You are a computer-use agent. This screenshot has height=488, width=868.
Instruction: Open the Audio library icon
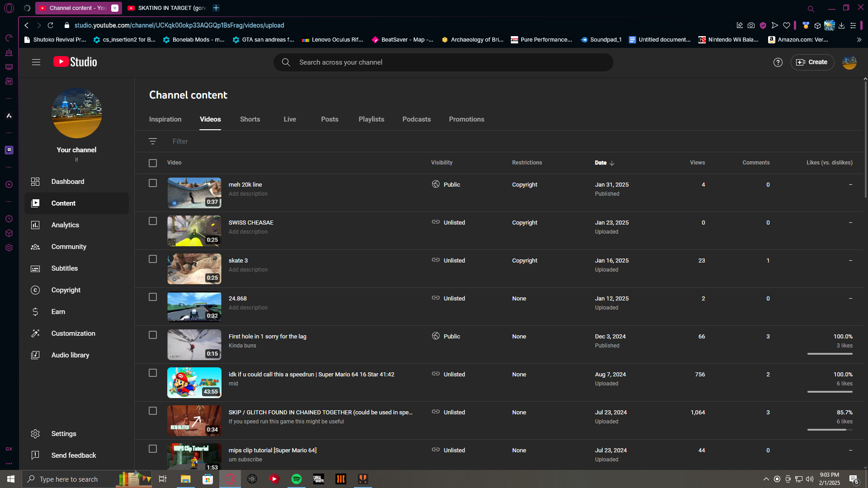[35, 355]
